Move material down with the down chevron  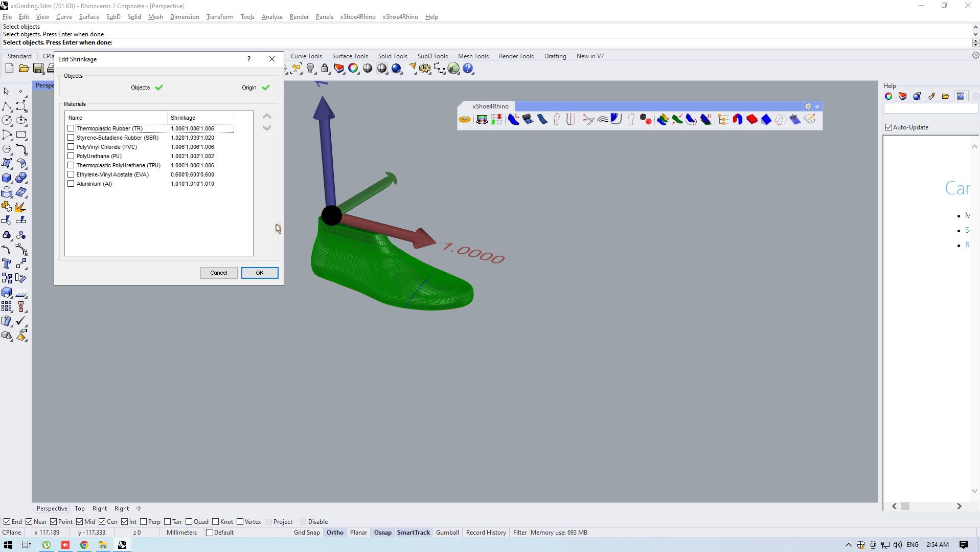(267, 128)
